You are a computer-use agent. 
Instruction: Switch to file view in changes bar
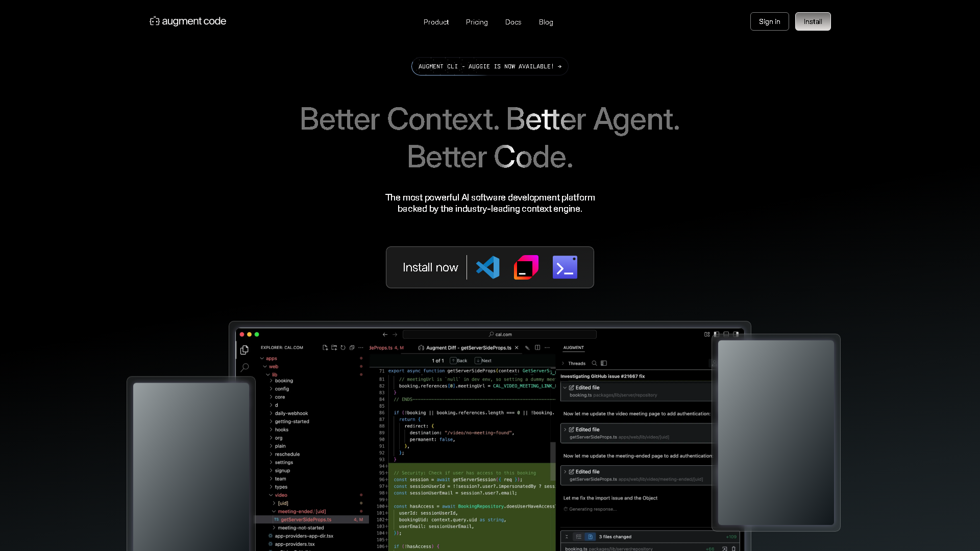click(x=590, y=537)
